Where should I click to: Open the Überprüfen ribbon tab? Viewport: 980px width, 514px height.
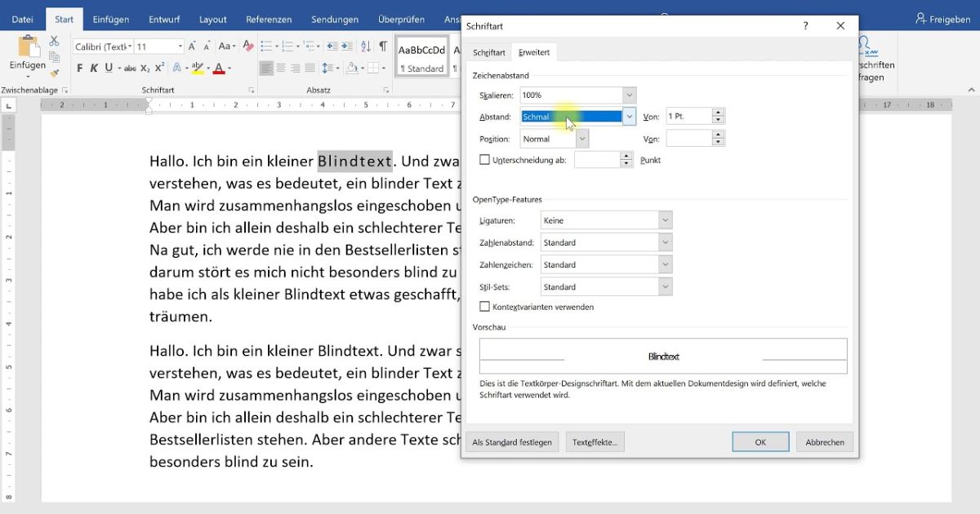[x=401, y=19]
